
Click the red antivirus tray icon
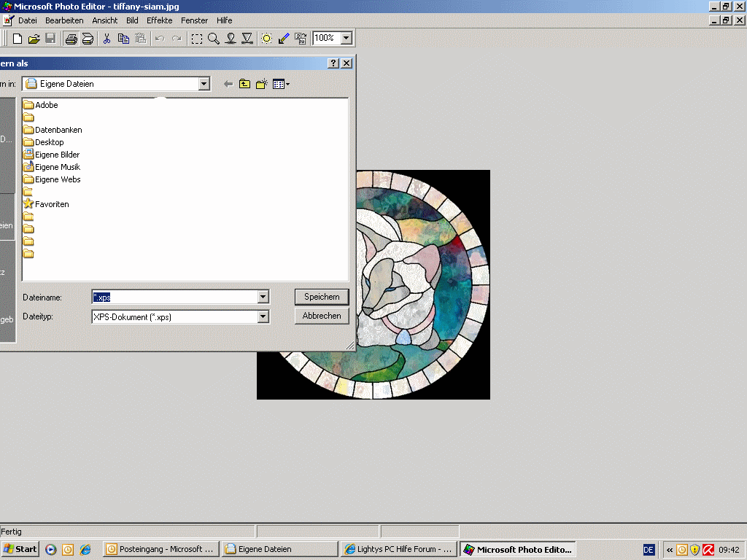708,550
